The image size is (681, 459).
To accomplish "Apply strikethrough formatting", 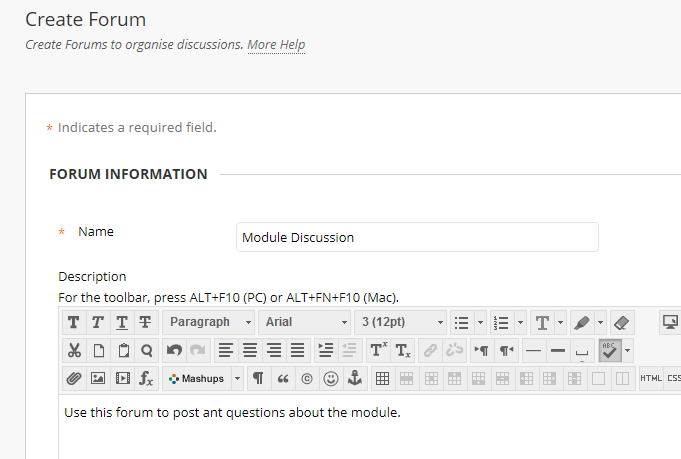I will pos(145,322).
